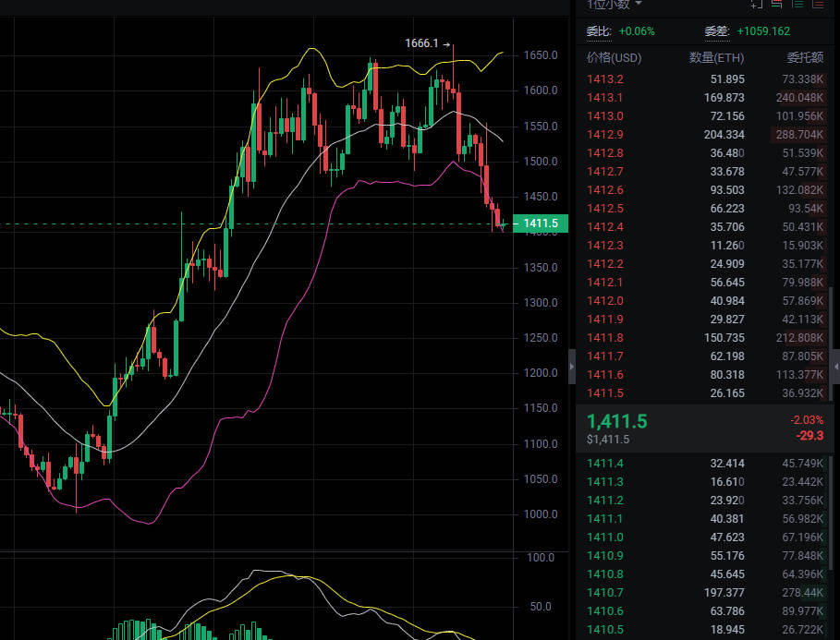840x640 pixels.
Task: Click the 委差 difference label
Action: (717, 31)
